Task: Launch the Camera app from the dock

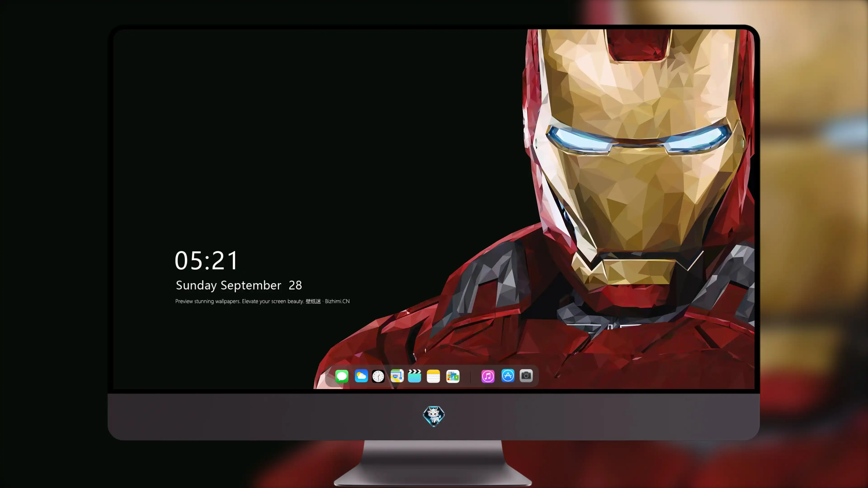Action: [526, 375]
